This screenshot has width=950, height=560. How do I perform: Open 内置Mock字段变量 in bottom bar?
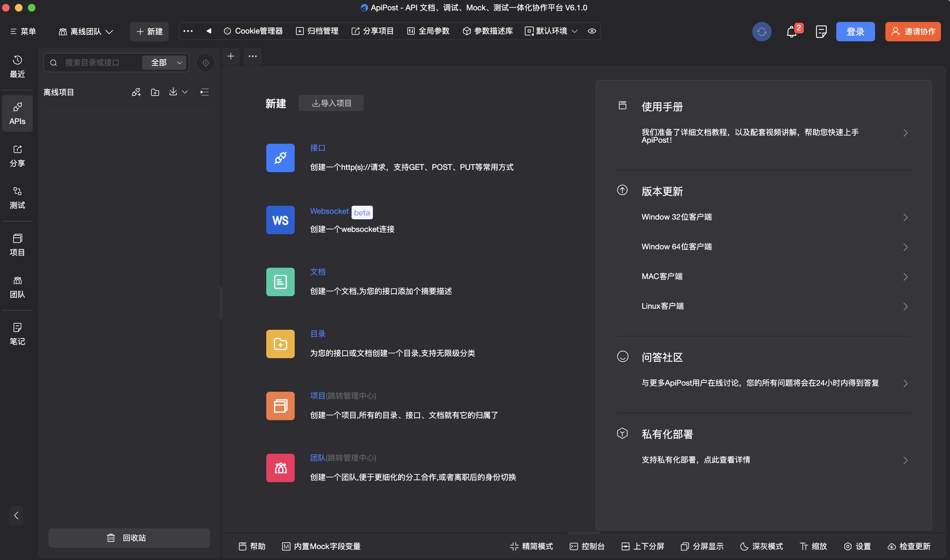321,546
